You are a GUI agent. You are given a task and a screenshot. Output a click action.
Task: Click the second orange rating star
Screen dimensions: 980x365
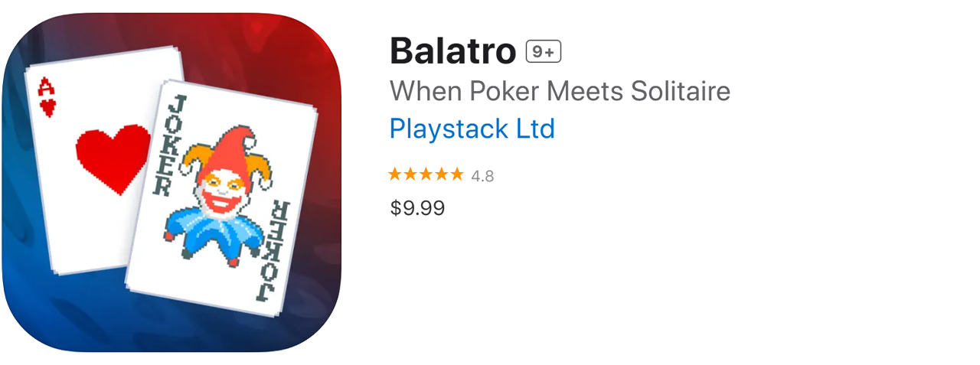411,174
